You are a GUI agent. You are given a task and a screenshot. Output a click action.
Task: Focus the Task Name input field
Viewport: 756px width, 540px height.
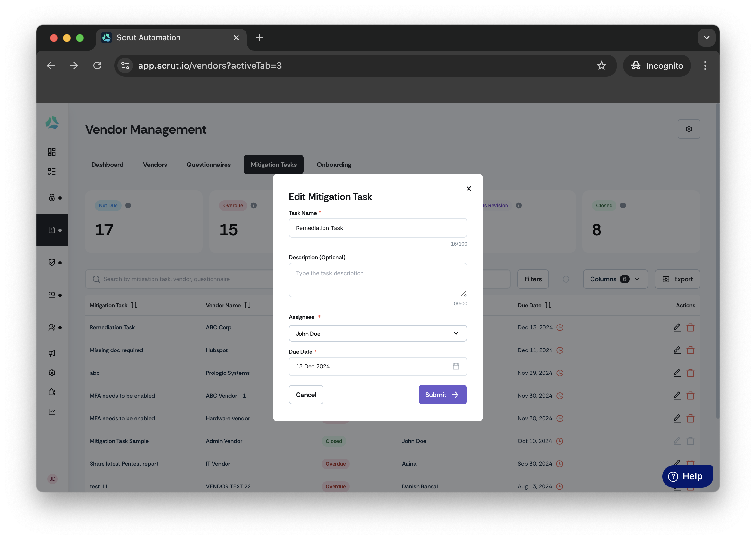click(378, 228)
